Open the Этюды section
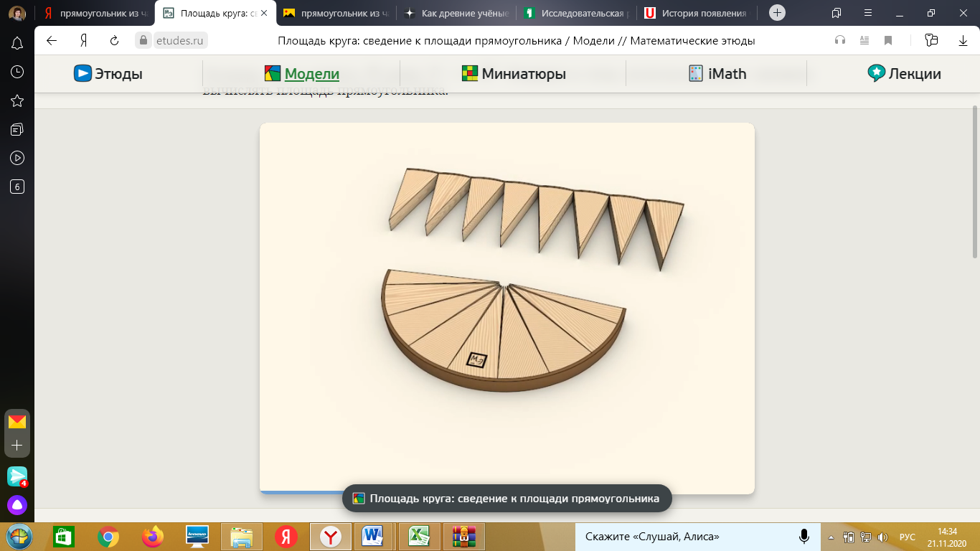 tap(108, 73)
